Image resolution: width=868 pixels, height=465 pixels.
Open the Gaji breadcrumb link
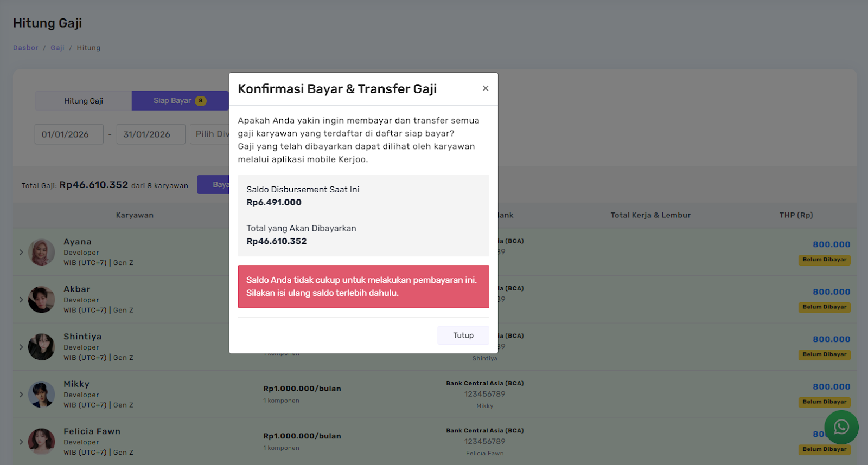[58, 48]
